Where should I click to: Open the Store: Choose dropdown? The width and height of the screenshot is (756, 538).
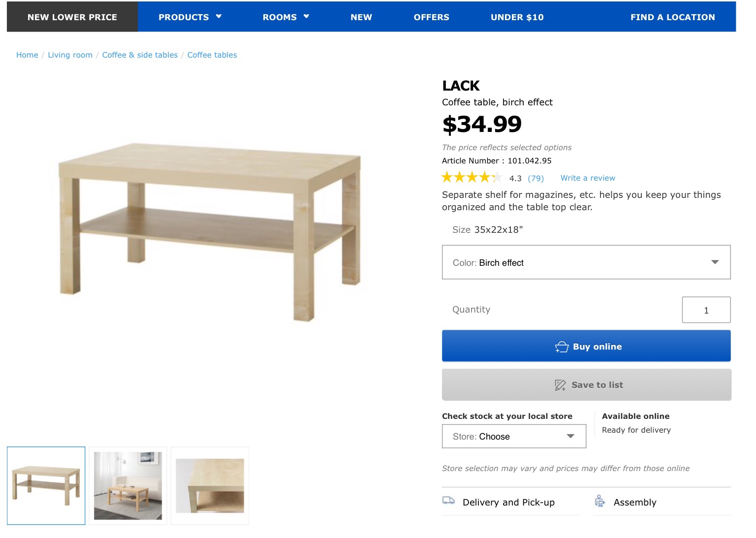point(514,437)
